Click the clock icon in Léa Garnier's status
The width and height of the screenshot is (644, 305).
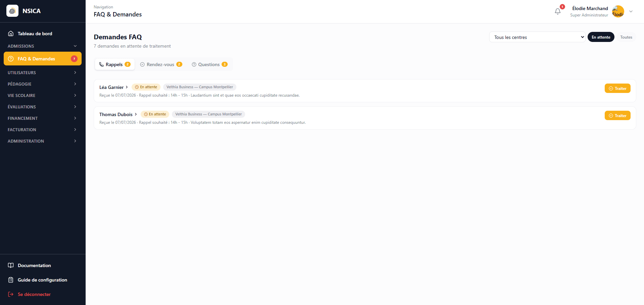pos(137,87)
